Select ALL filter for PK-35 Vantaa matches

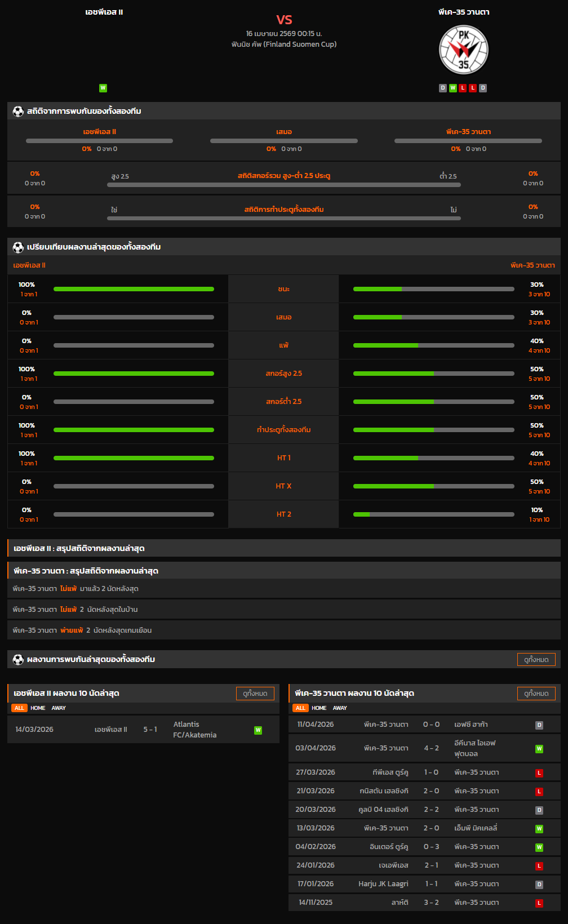300,708
